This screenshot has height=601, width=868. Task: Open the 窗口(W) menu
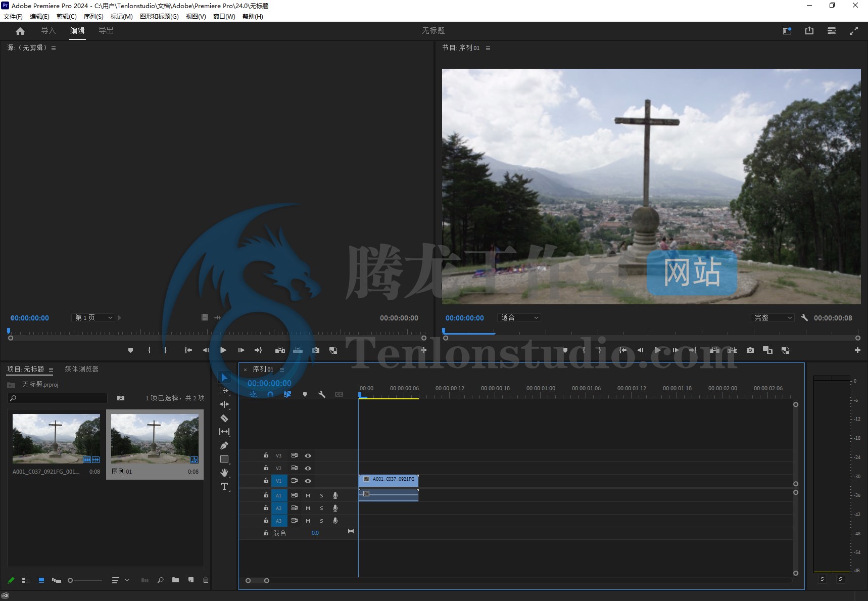click(x=224, y=17)
